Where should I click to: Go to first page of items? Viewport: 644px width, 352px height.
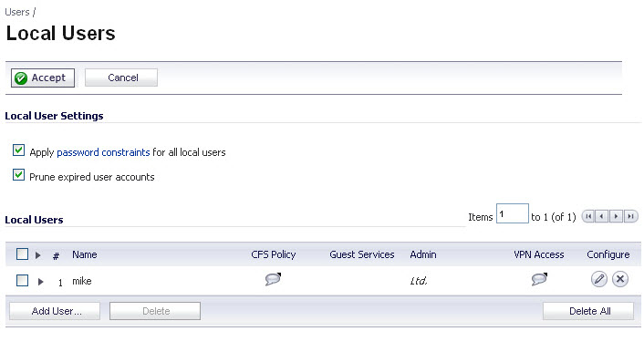(x=588, y=216)
